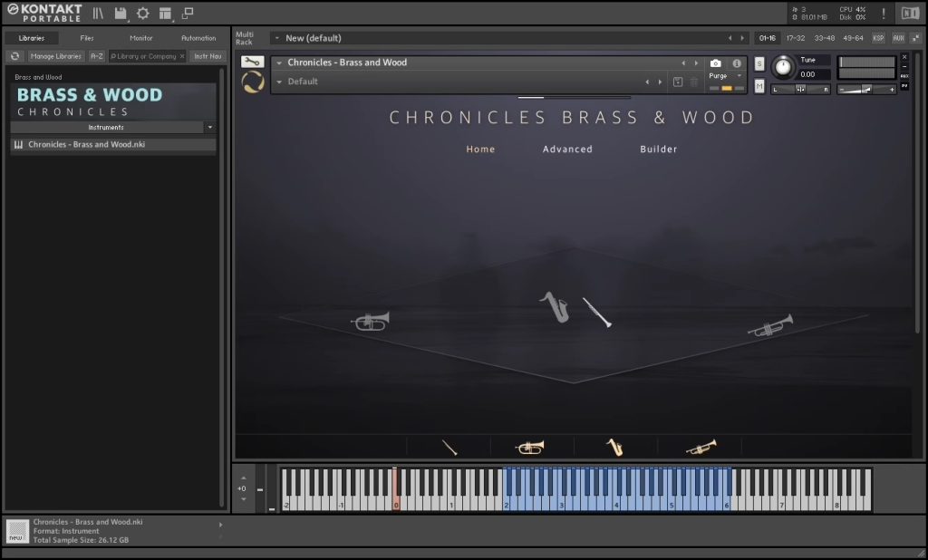Click the save floppy disk icon
Image resolution: width=928 pixels, height=560 pixels.
120,13
